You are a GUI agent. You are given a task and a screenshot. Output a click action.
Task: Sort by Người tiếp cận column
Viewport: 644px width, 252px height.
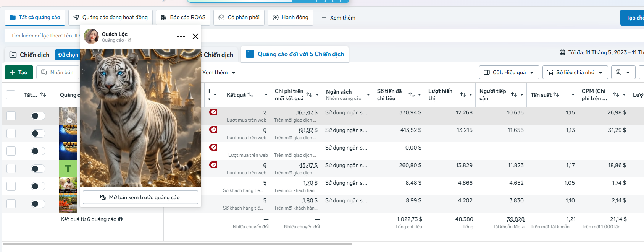tap(514, 94)
